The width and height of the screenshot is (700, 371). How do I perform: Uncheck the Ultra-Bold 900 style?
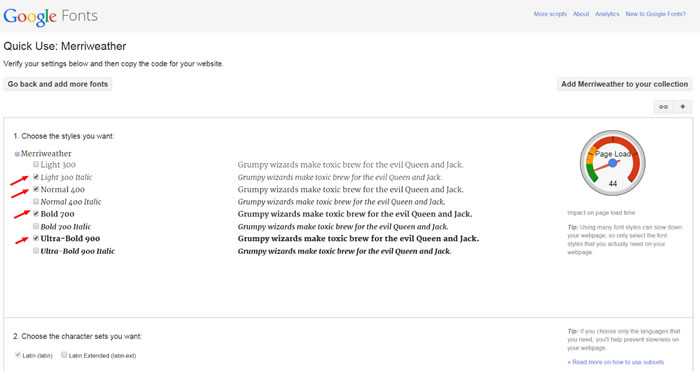pyautogui.click(x=36, y=238)
